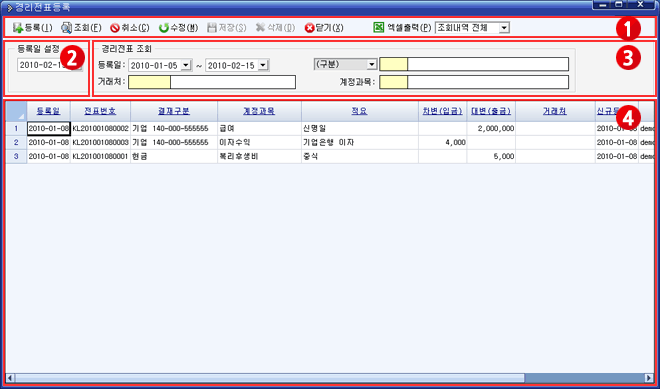660x389 pixels.
Task: Click the 복리후생비 account cell
Action: point(259,156)
